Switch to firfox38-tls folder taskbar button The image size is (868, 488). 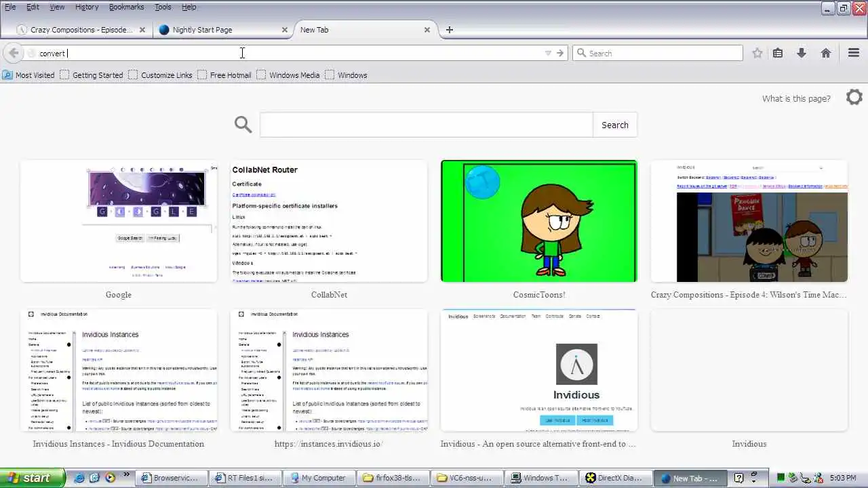point(393,478)
